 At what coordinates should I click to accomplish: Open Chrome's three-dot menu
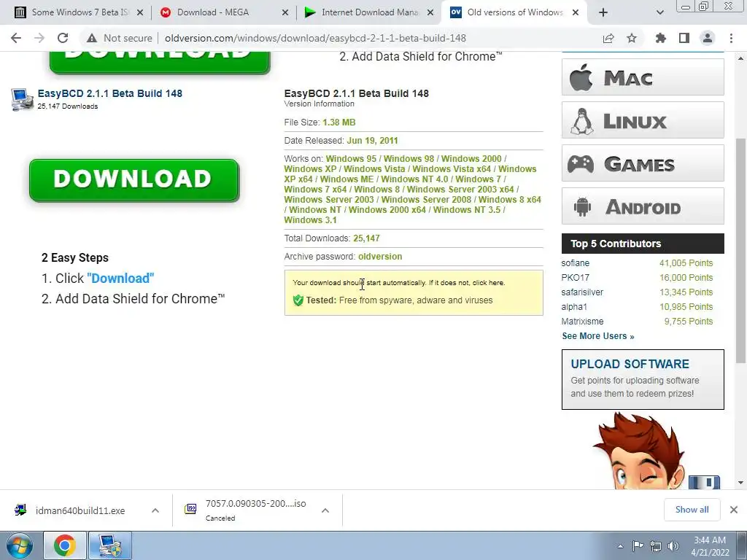click(x=731, y=38)
